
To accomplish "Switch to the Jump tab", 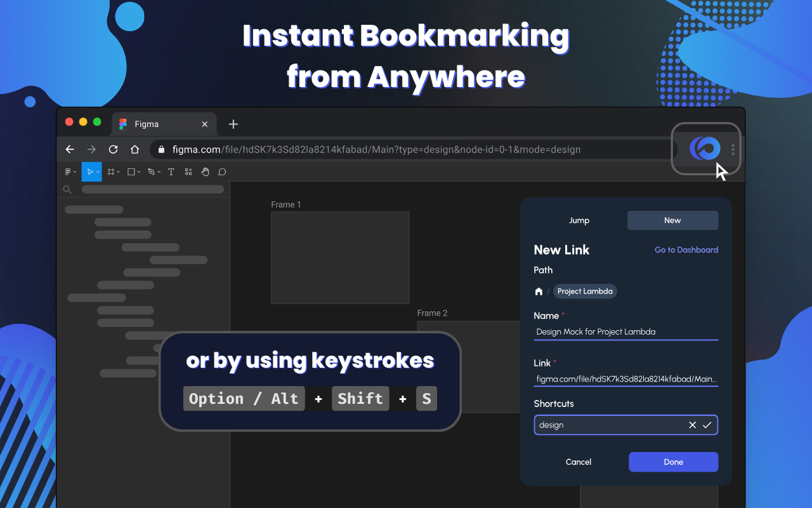I will pos(579,220).
